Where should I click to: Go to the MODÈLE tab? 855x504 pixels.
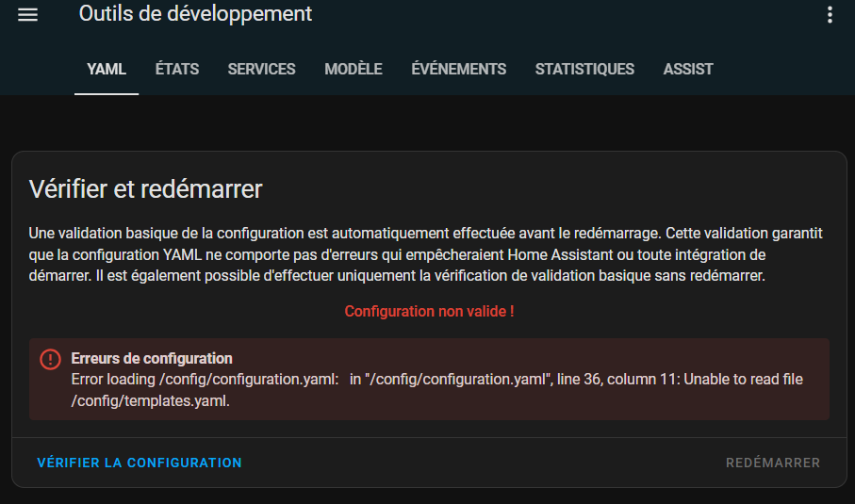[354, 69]
